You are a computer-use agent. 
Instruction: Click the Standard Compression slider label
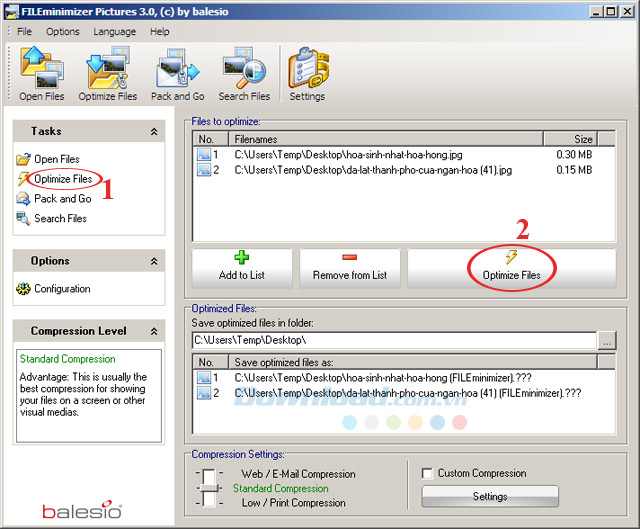click(280, 488)
